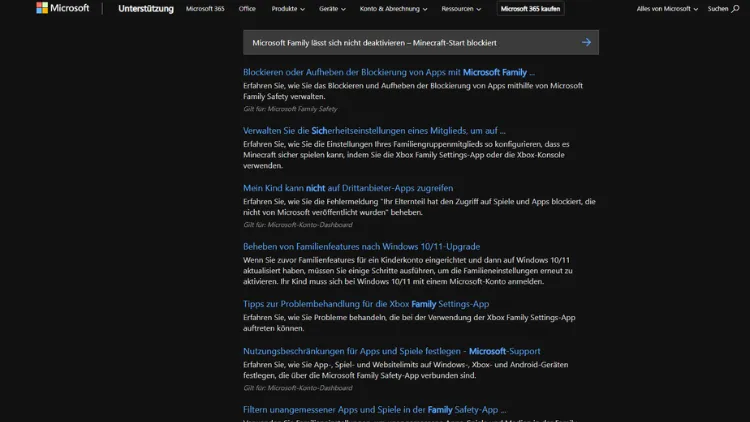Click description about 'Minecraft sicher spielen kann'
750x422 pixels.
(406, 155)
